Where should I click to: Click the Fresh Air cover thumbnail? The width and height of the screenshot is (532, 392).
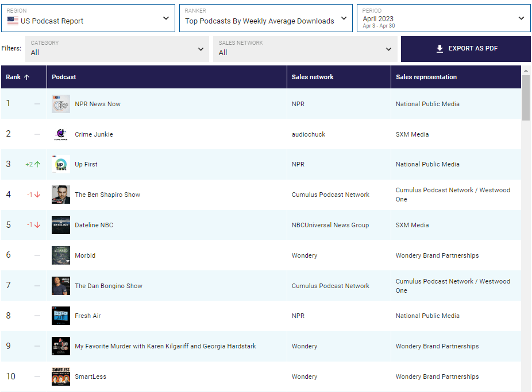click(61, 316)
